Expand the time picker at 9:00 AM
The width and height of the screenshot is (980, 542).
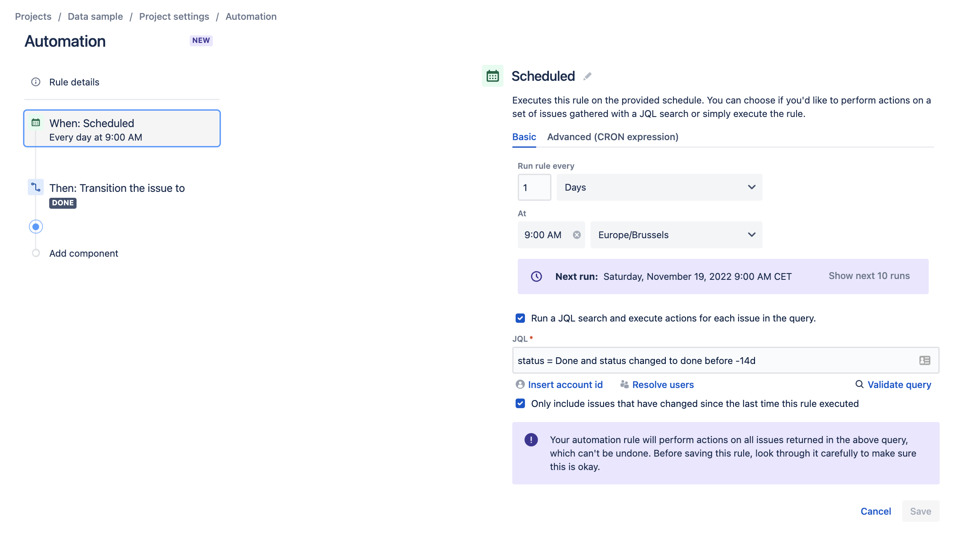(x=543, y=235)
